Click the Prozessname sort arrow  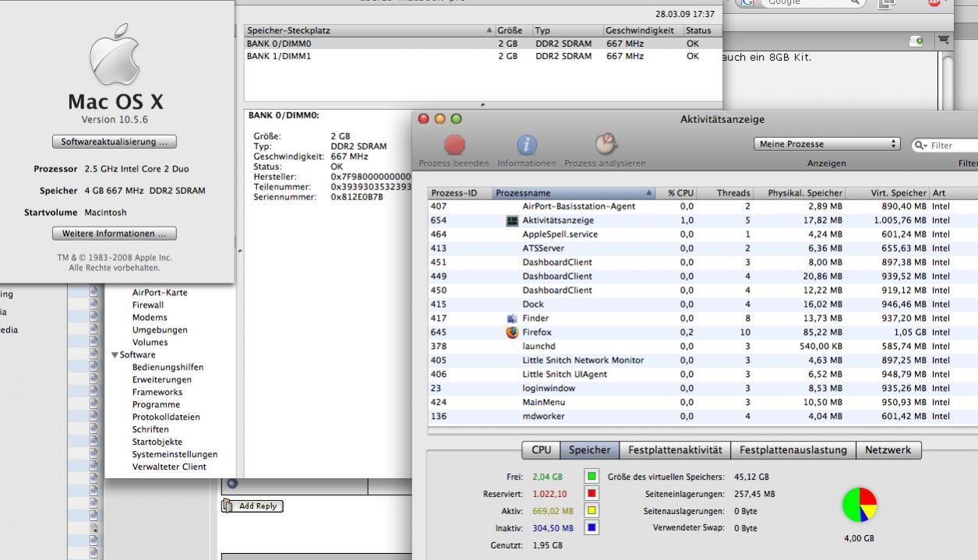coord(648,192)
